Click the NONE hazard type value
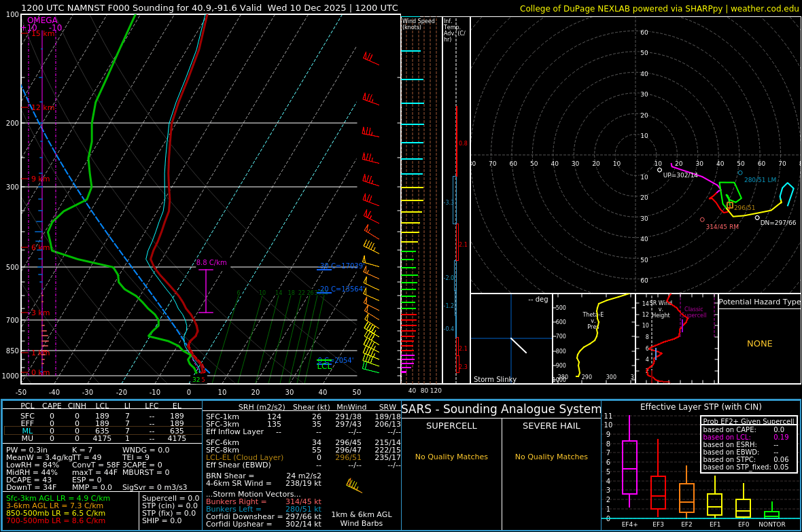 [760, 344]
